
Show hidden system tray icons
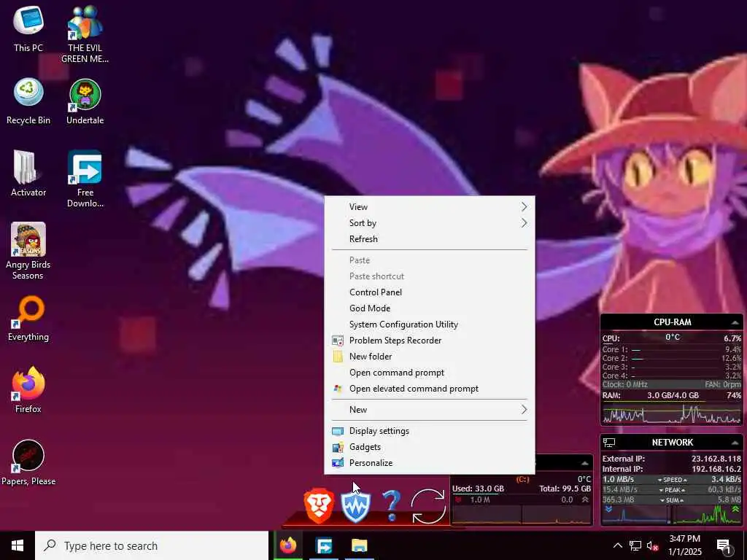617,545
